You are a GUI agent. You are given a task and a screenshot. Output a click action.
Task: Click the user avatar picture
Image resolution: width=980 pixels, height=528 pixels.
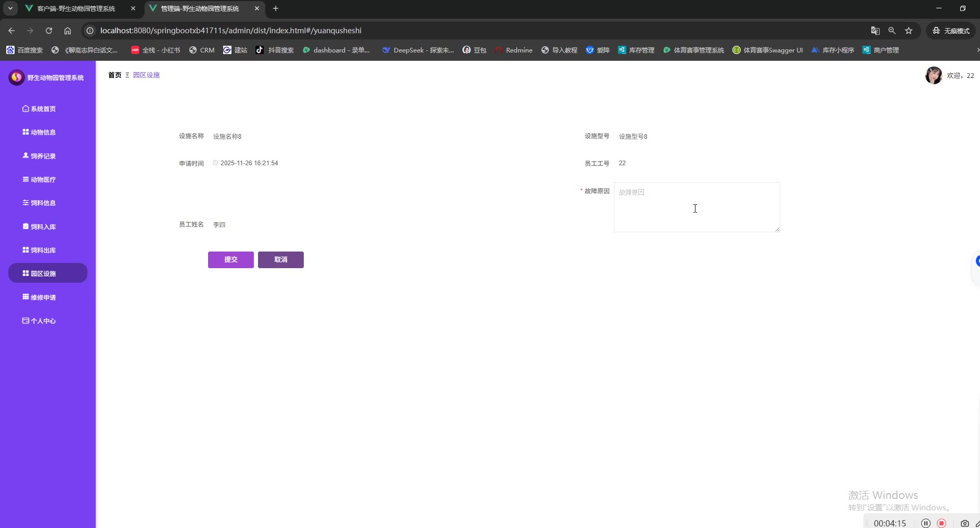[x=934, y=75]
